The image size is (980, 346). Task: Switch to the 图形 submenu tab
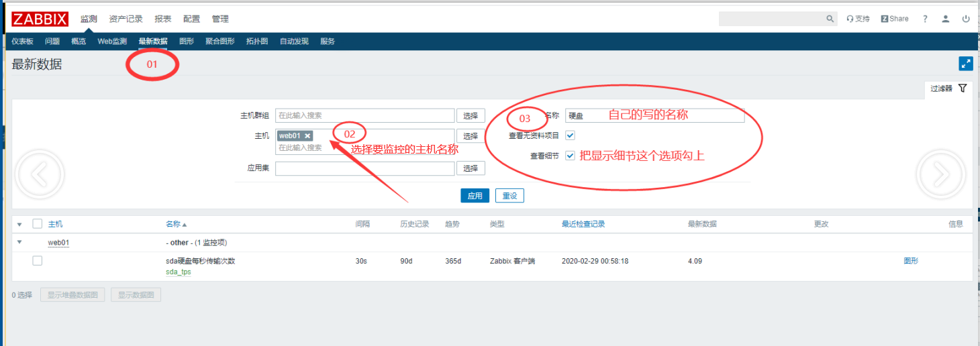(187, 41)
